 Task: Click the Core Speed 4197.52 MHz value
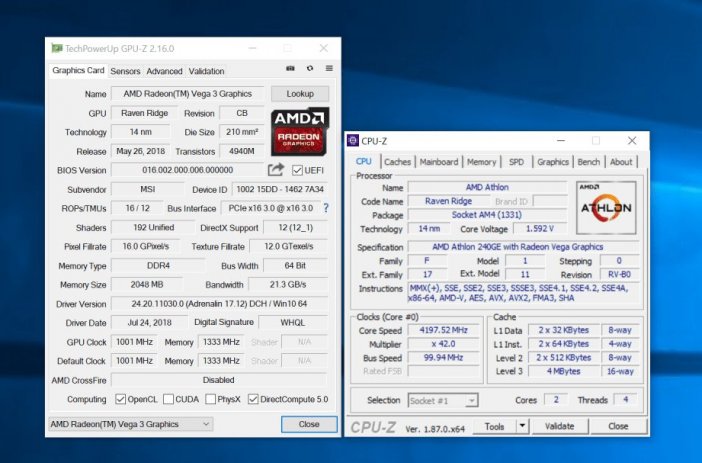443,330
